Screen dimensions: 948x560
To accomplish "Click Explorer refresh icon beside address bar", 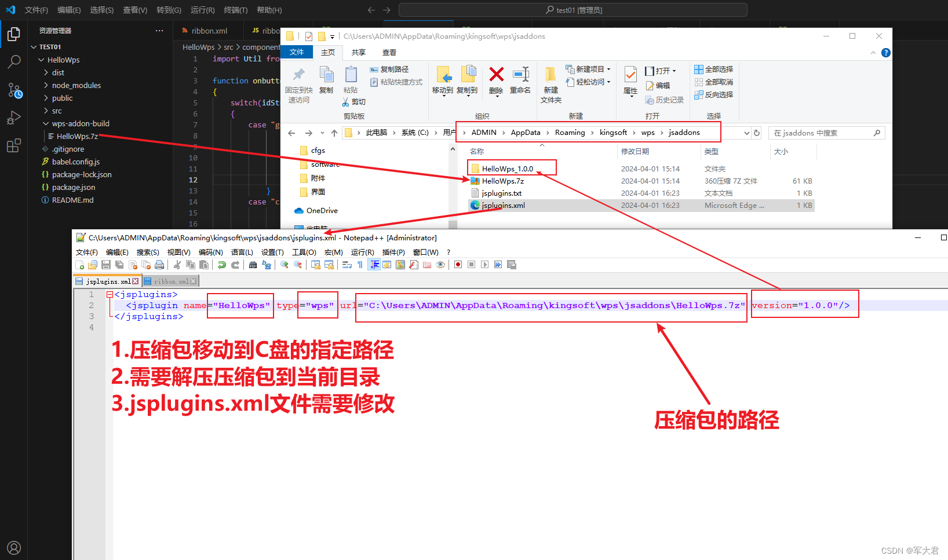I will point(756,133).
